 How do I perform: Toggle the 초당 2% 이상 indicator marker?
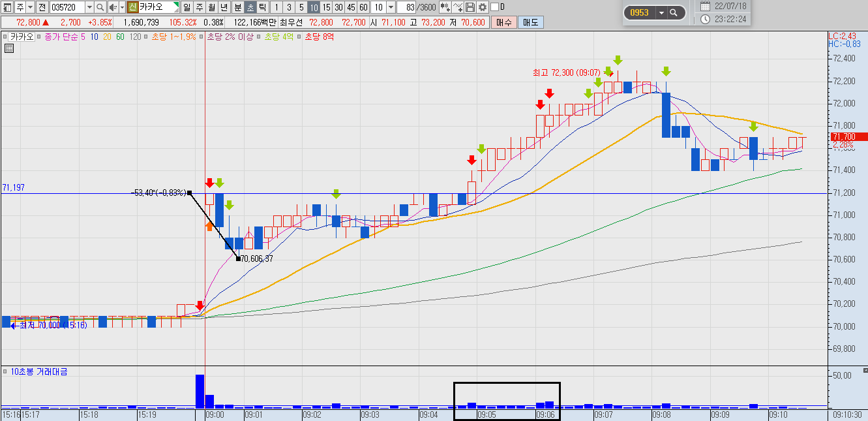click(202, 37)
